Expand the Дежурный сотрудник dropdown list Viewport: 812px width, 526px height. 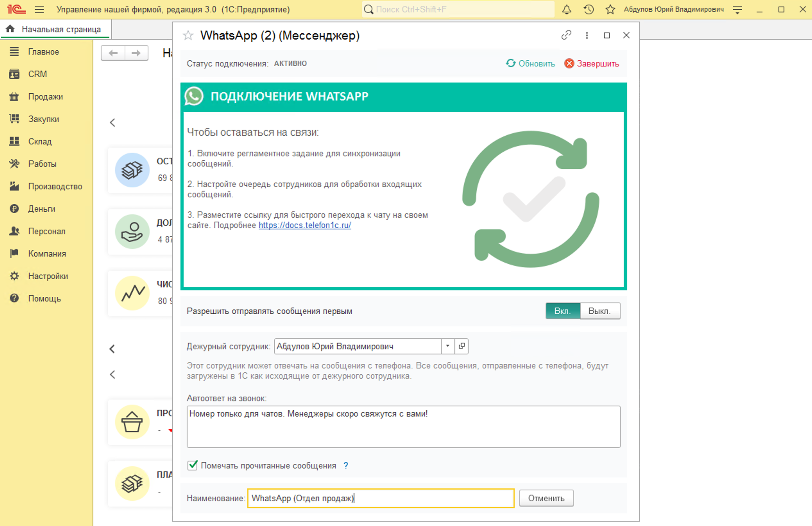click(448, 346)
